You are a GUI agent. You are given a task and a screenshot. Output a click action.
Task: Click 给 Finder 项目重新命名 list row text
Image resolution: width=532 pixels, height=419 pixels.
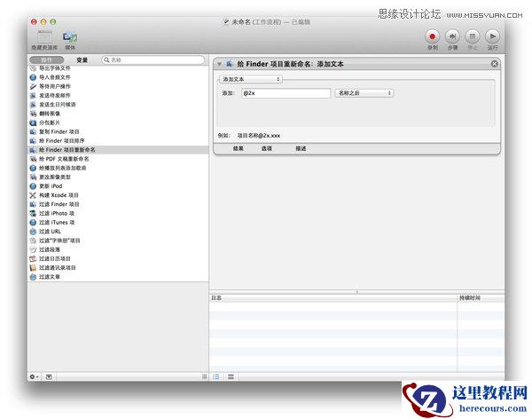(x=67, y=150)
